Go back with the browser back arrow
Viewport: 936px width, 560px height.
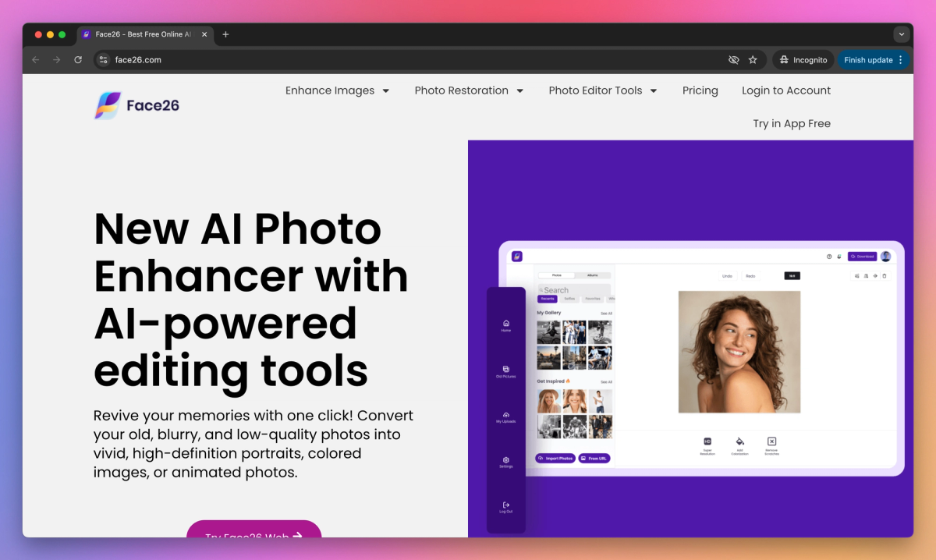(36, 60)
